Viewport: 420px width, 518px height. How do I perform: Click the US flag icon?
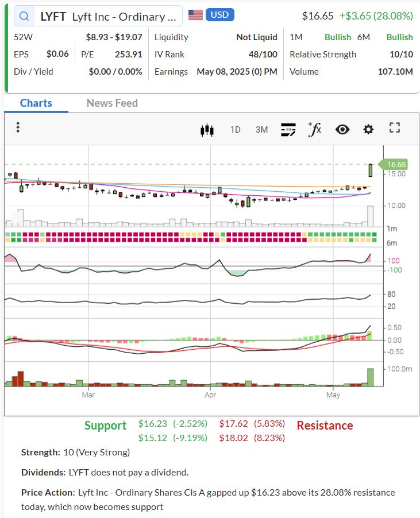tap(195, 15)
